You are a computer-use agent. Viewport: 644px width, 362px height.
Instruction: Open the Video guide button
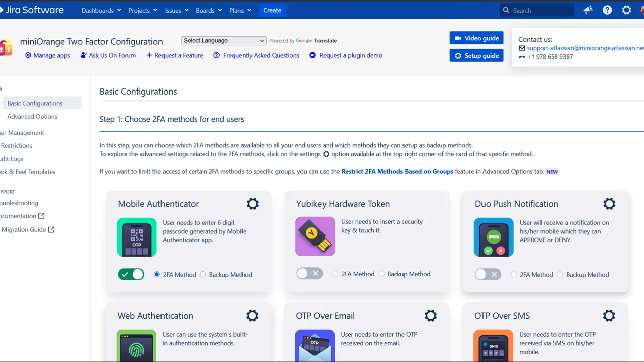(x=476, y=38)
